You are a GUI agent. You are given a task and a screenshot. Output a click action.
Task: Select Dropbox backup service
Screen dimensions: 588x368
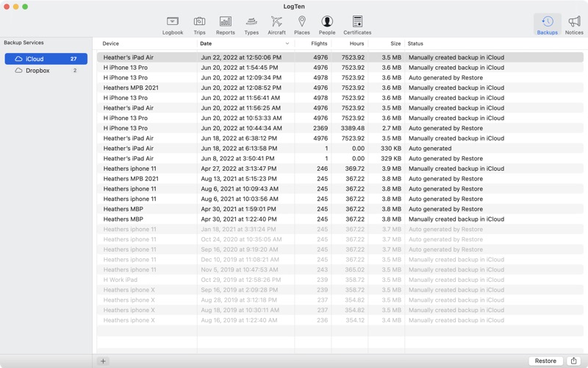click(46, 70)
